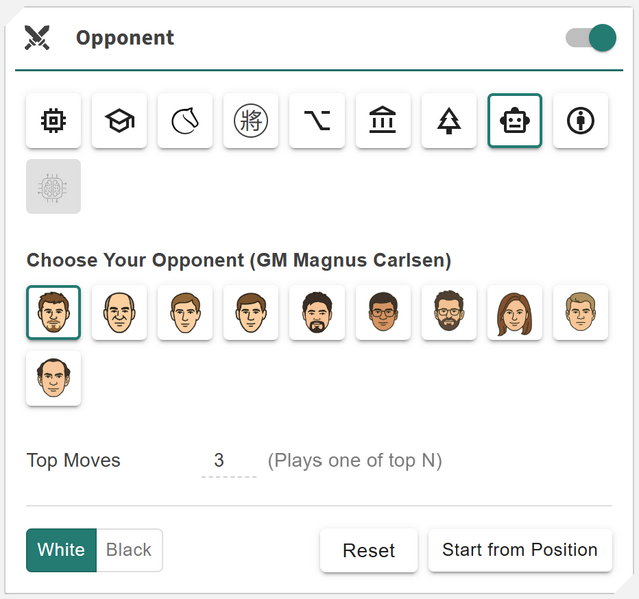
Task: Select the Magnus Carlsen avatar
Action: tap(53, 313)
